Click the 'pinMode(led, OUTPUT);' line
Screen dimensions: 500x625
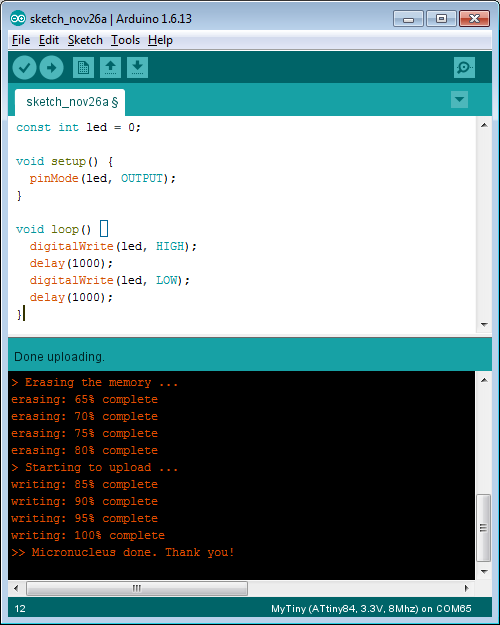point(102,178)
